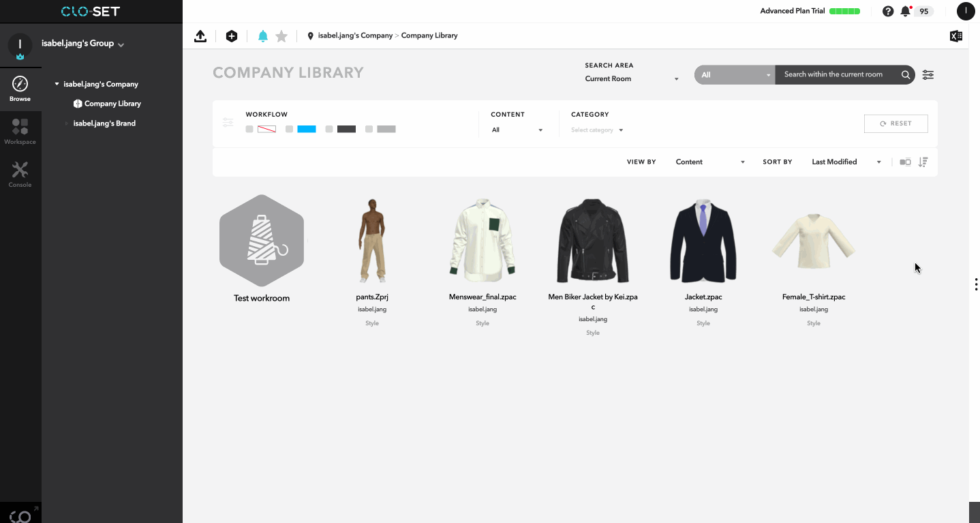Select the Upload icon in the toolbar
Viewport: 980px width, 523px height.
200,35
